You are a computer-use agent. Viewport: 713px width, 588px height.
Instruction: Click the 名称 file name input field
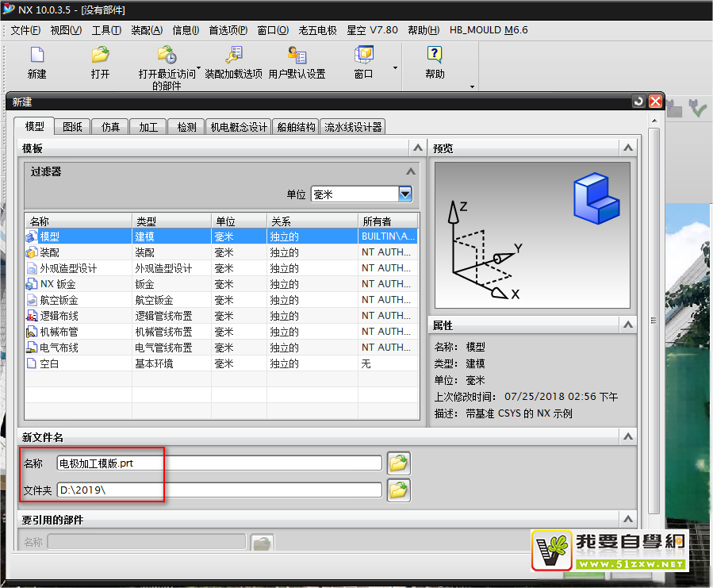coord(219,463)
